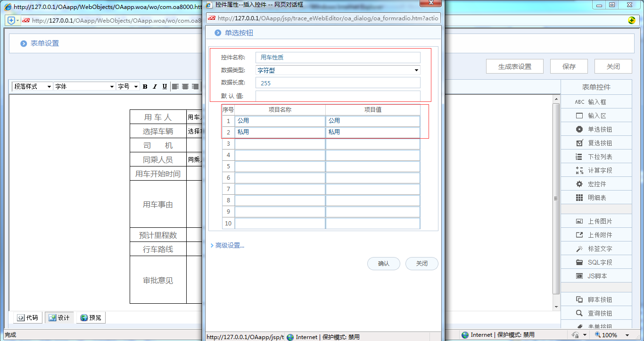Expand 高级设置 advanced settings
The width and height of the screenshot is (644, 341).
tap(229, 245)
